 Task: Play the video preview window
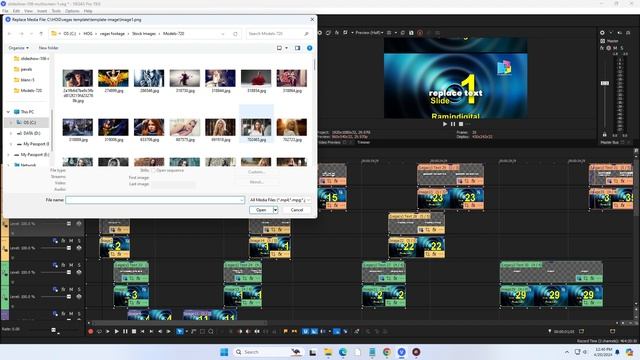pos(445,124)
